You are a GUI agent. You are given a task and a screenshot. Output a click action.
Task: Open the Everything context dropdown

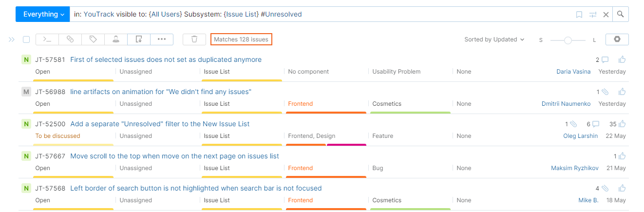click(x=43, y=14)
